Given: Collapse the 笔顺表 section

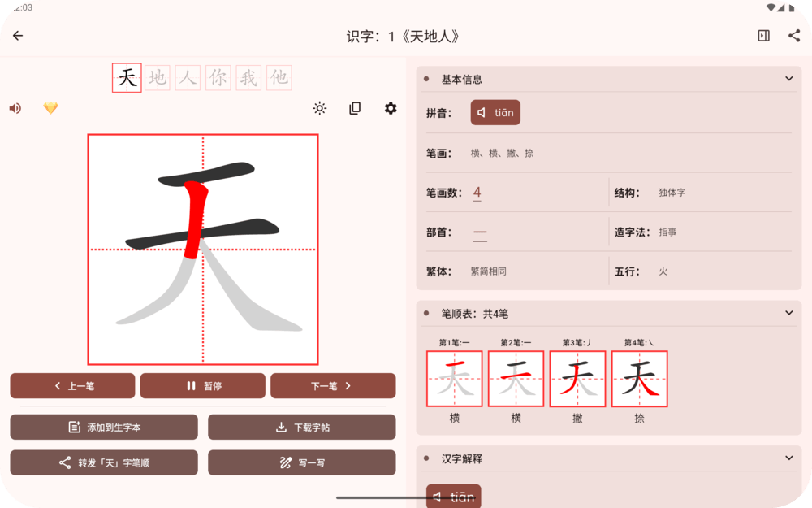Looking at the screenshot, I should coord(788,312).
